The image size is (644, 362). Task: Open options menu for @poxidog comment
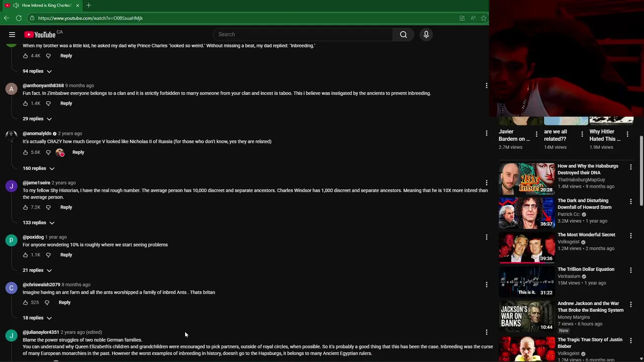click(x=487, y=237)
